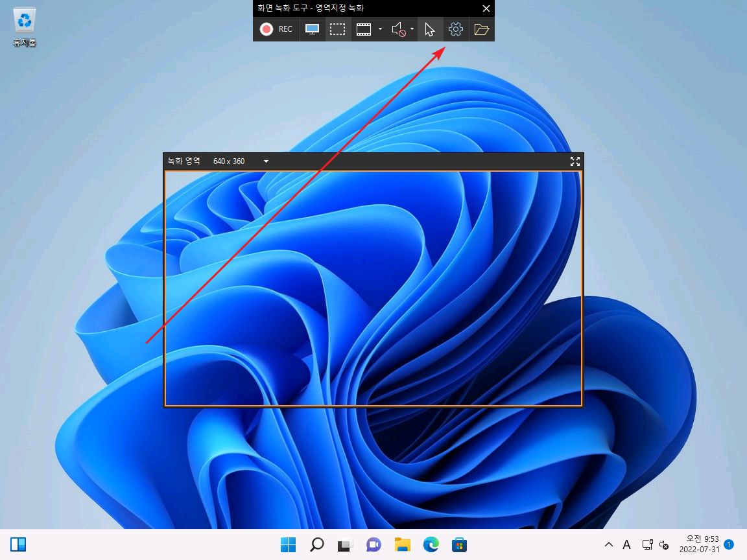Click the recorder window title text
This screenshot has width=747, height=560.
pos(311,8)
